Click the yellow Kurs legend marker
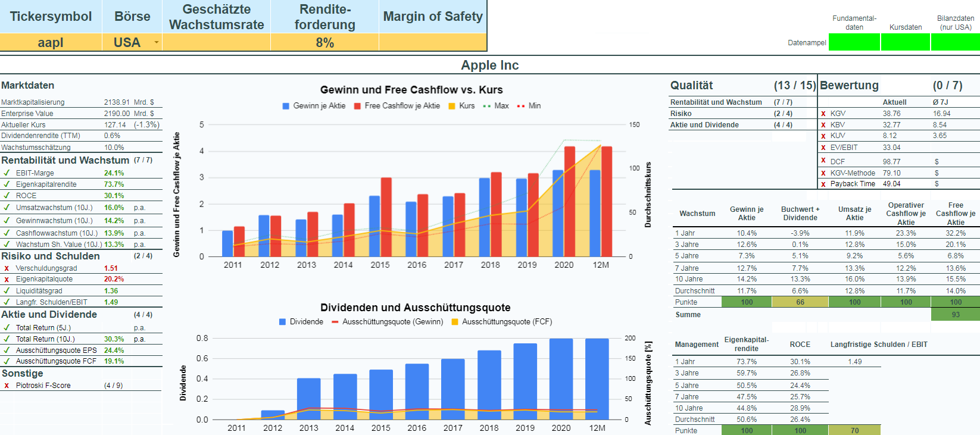The width and height of the screenshot is (980, 435). 452,106
